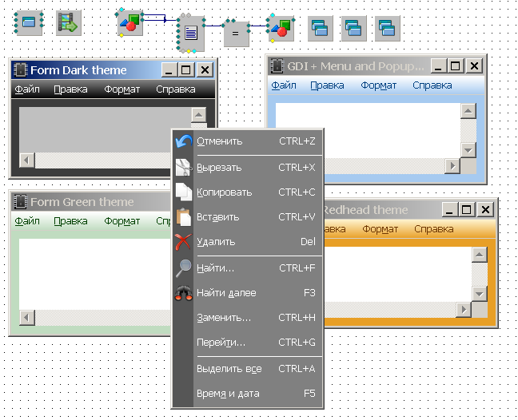Select the film strip with green arrow component
This screenshot has width=518, height=420.
[69, 23]
